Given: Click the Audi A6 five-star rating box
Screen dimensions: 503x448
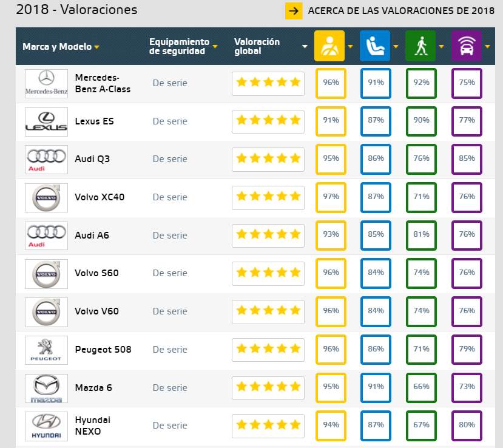Looking at the screenshot, I should [268, 236].
